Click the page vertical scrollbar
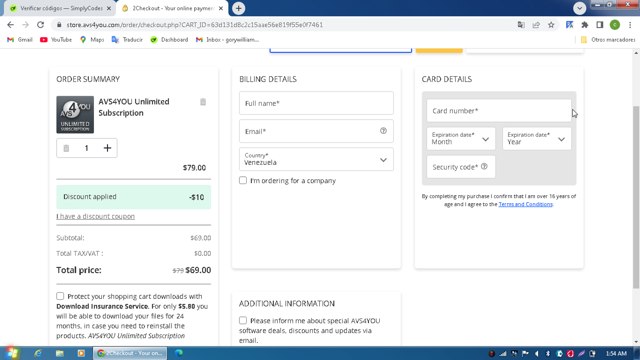The height and width of the screenshot is (360, 640). pos(636,197)
